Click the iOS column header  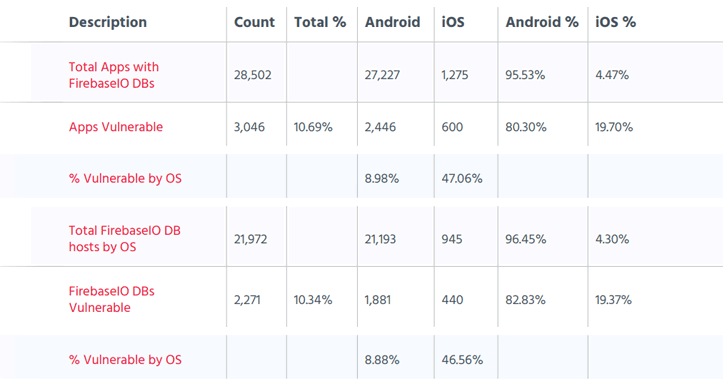[x=453, y=22]
